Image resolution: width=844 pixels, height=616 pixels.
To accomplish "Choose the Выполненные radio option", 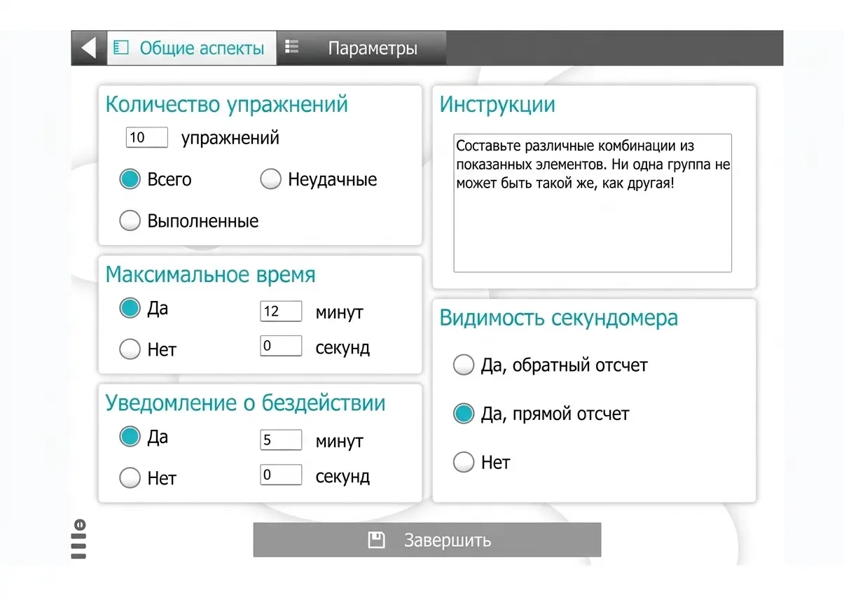I will click(x=130, y=221).
